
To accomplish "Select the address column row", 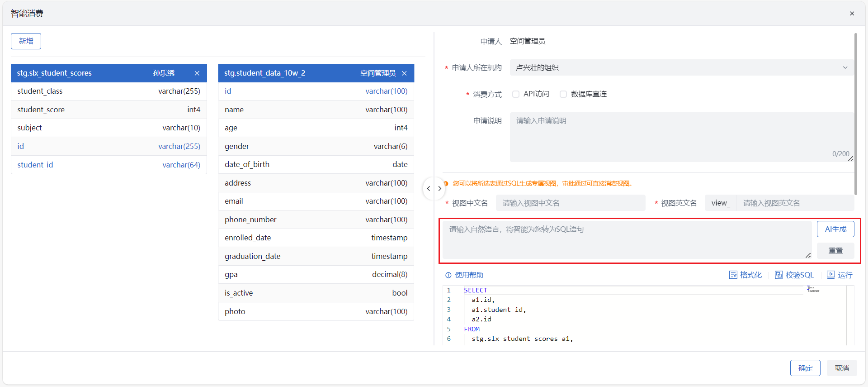I will point(316,183).
